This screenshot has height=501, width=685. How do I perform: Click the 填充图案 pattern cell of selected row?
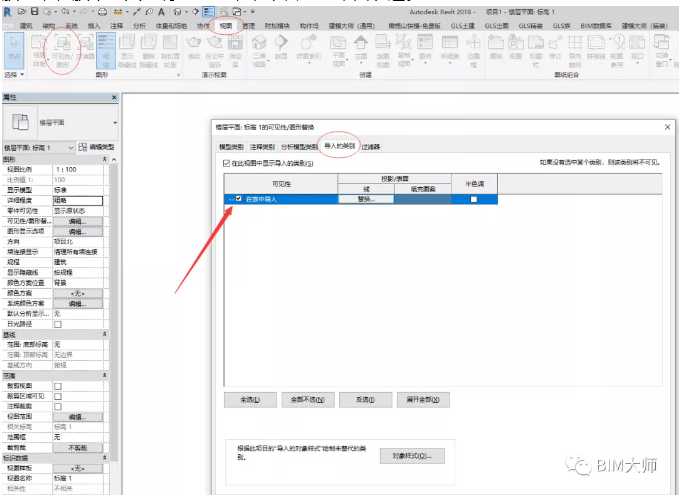coord(423,199)
